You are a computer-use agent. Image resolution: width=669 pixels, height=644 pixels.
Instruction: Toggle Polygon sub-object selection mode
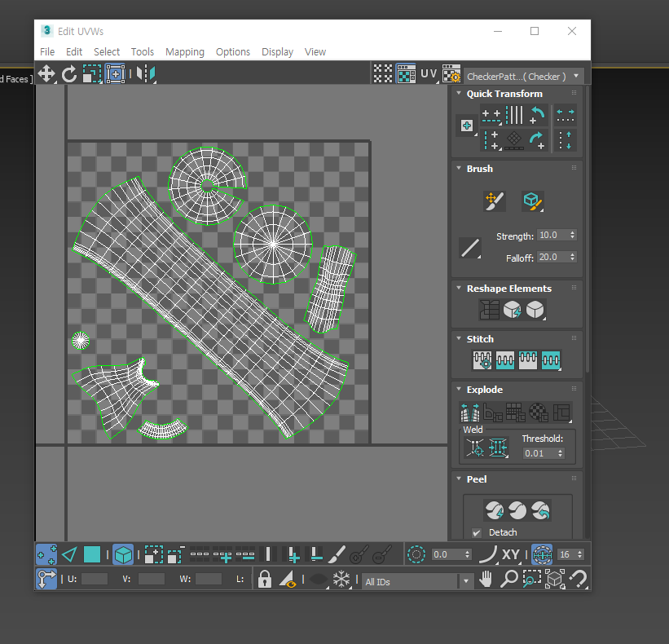pos(92,555)
